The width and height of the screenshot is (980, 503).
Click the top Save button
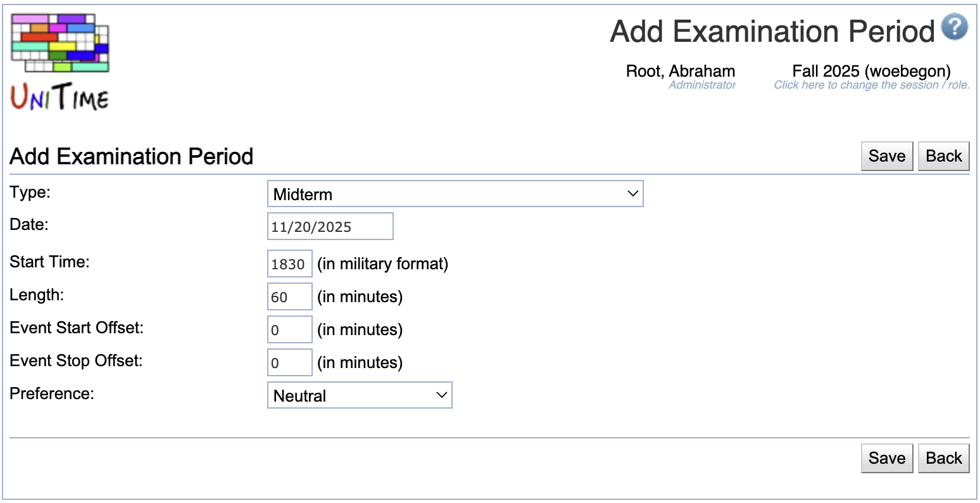pos(887,156)
